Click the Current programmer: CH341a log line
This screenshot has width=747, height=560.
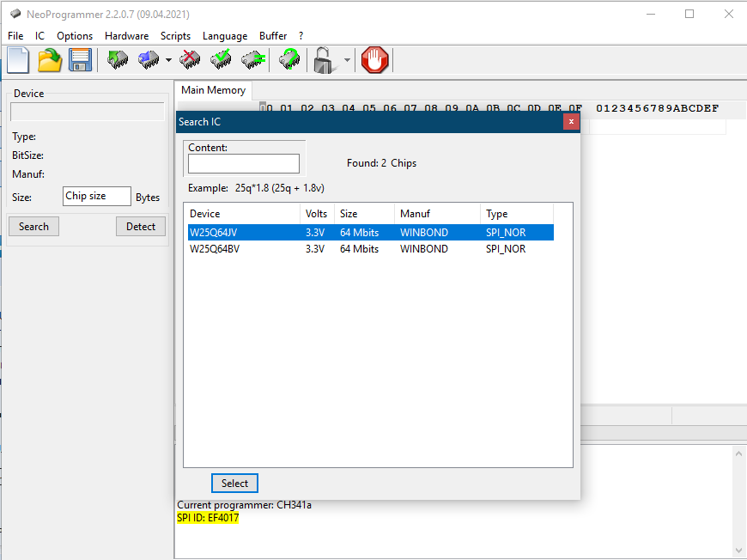(x=244, y=505)
